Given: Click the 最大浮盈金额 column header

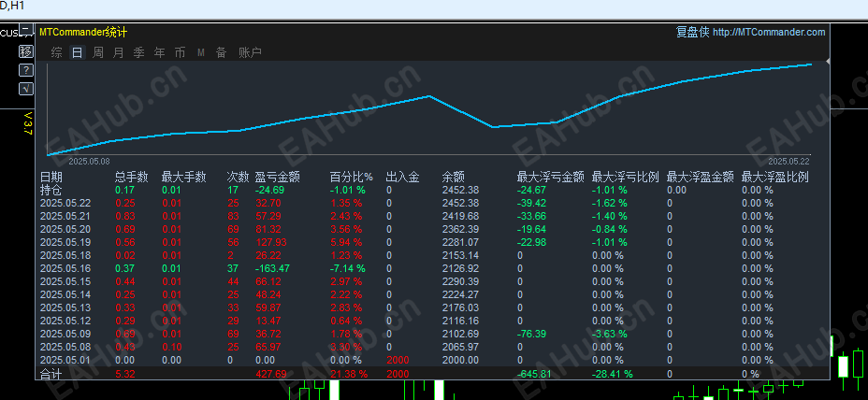Looking at the screenshot, I should pyautogui.click(x=701, y=177).
